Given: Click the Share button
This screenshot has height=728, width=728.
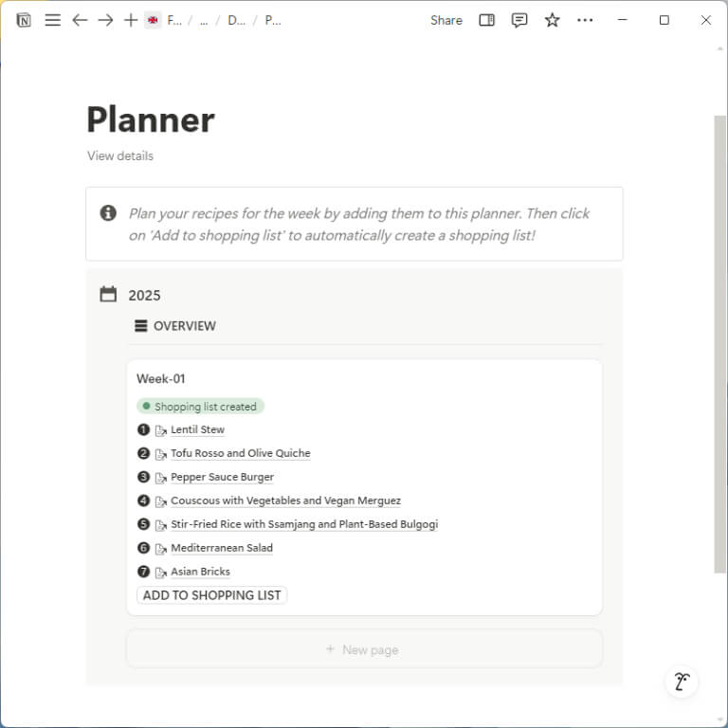Looking at the screenshot, I should 446,21.
